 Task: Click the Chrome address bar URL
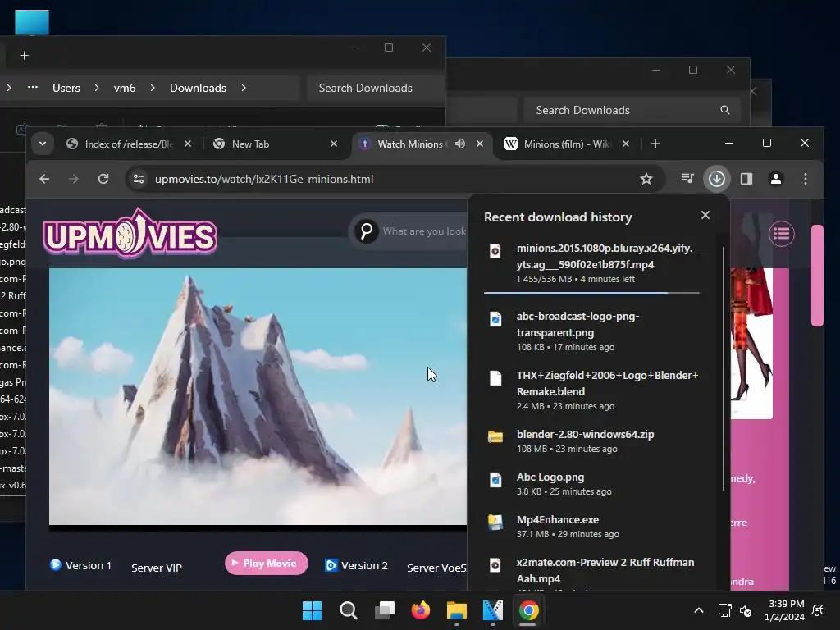point(264,179)
